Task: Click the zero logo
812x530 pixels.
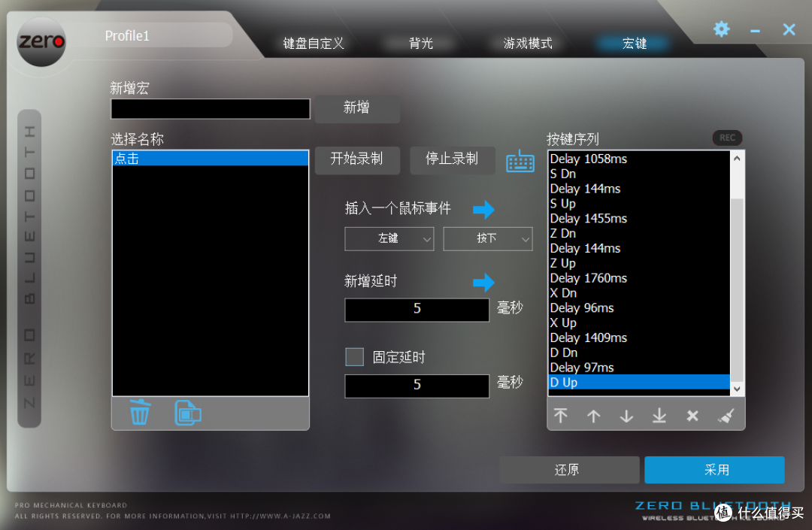Action: pos(41,41)
